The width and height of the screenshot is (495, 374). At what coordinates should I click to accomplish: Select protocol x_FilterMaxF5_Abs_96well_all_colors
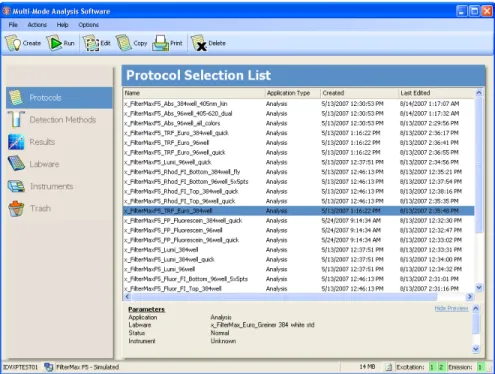point(299,123)
